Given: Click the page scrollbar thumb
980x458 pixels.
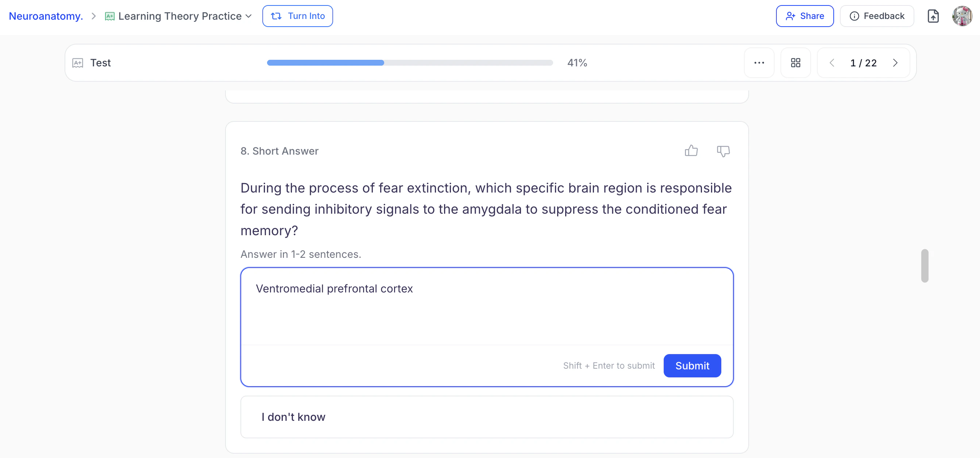Looking at the screenshot, I should [x=925, y=266].
